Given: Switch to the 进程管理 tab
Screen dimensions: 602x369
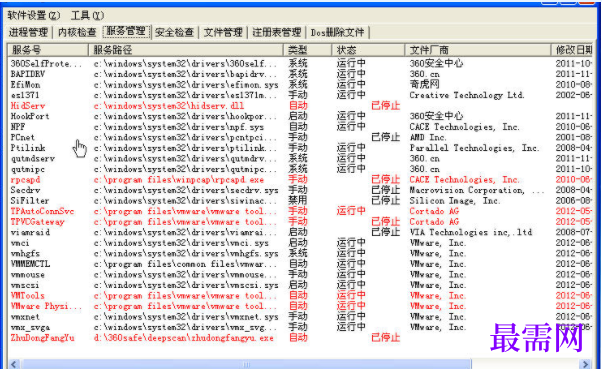Looking at the screenshot, I should coord(28,32).
